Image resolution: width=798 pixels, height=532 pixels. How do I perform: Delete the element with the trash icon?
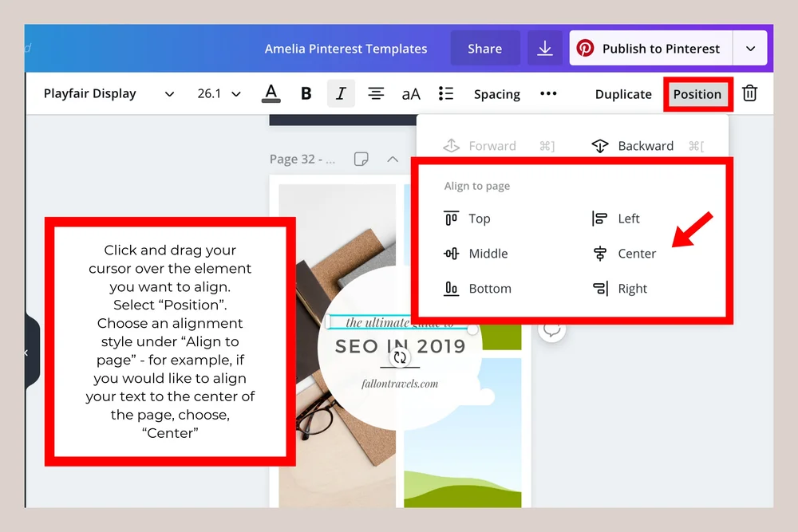tap(749, 93)
